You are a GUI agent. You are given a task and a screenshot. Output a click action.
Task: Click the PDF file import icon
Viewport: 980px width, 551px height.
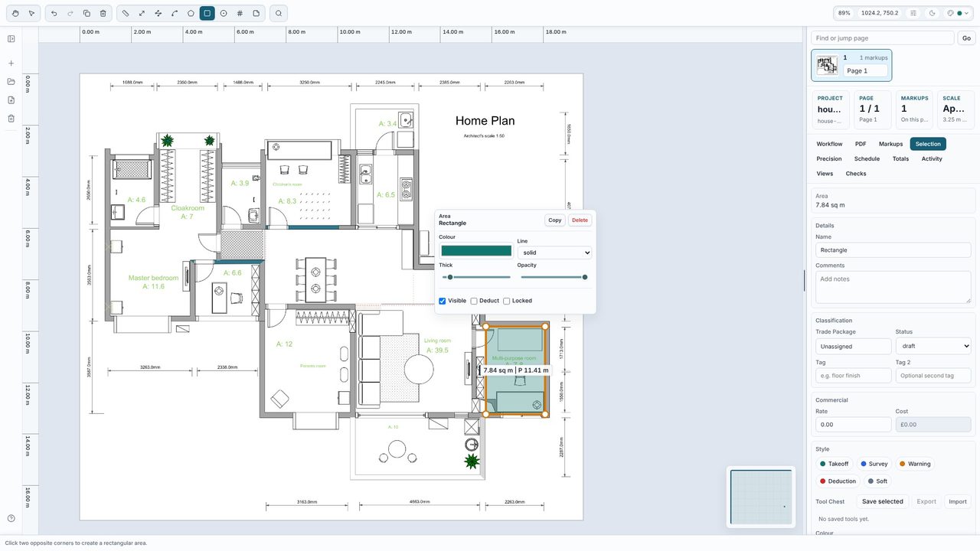click(11, 100)
